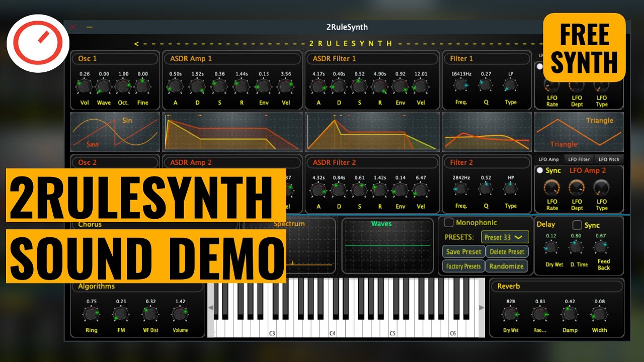
Task: Click the Algorithms Ring knob
Action: (x=91, y=315)
